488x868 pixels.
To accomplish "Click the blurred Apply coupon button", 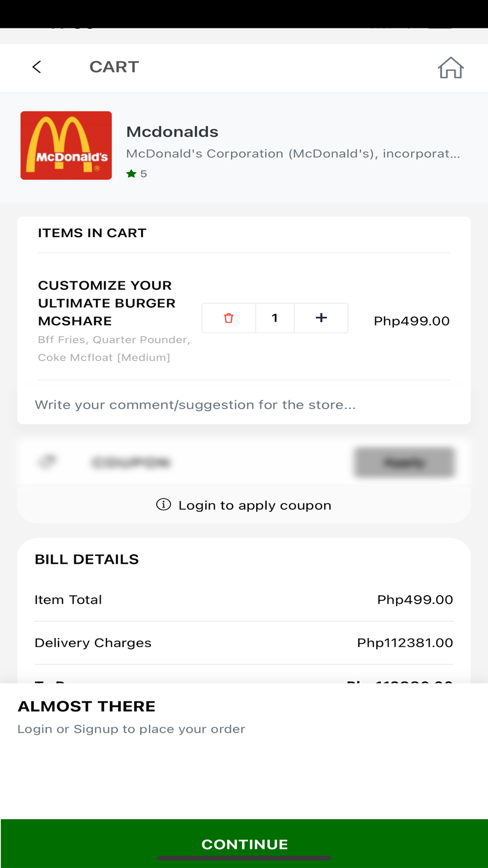I will tap(404, 462).
